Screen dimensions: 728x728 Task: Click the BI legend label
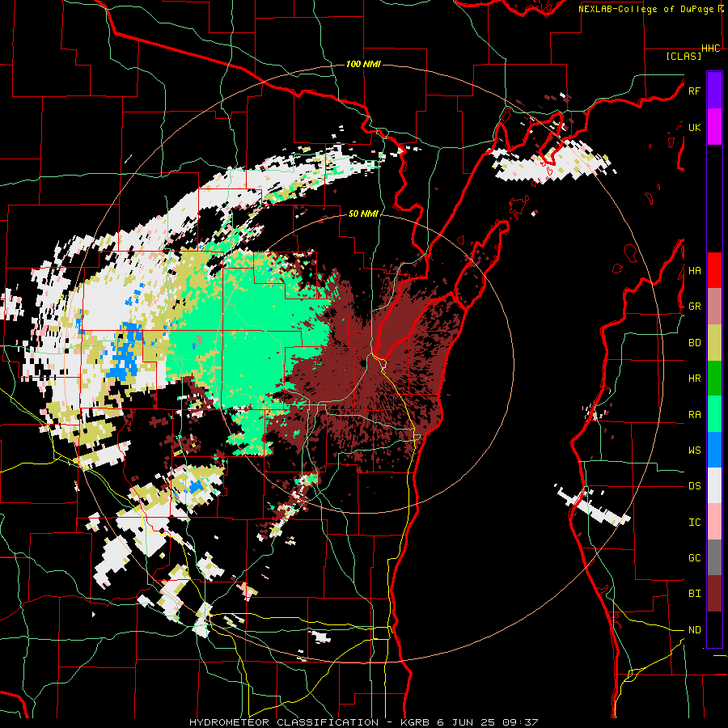(x=695, y=594)
